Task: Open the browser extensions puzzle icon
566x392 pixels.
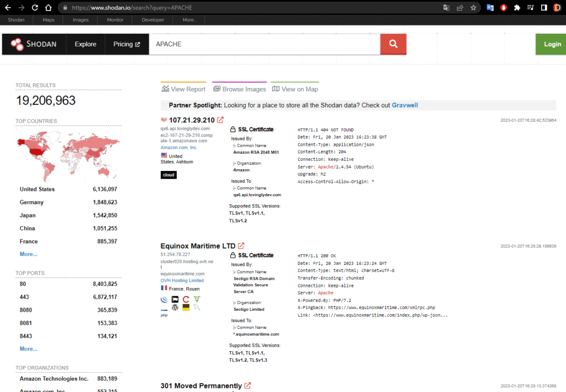Action: [517, 8]
